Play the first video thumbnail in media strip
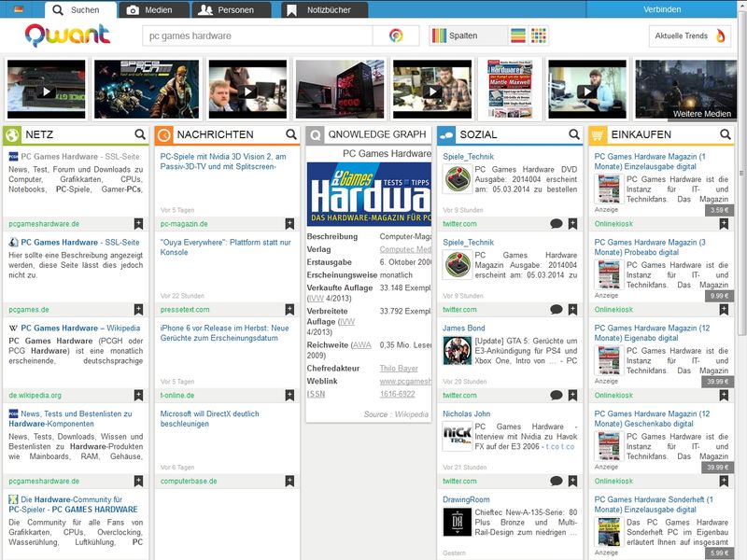The image size is (747, 560). tap(45, 91)
